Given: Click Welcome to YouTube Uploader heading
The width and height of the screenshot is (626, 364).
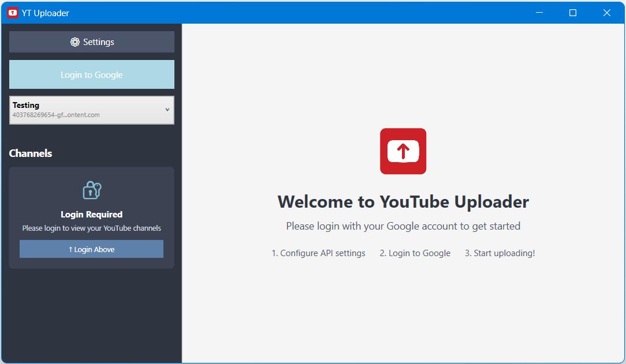Looking at the screenshot, I should [403, 202].
